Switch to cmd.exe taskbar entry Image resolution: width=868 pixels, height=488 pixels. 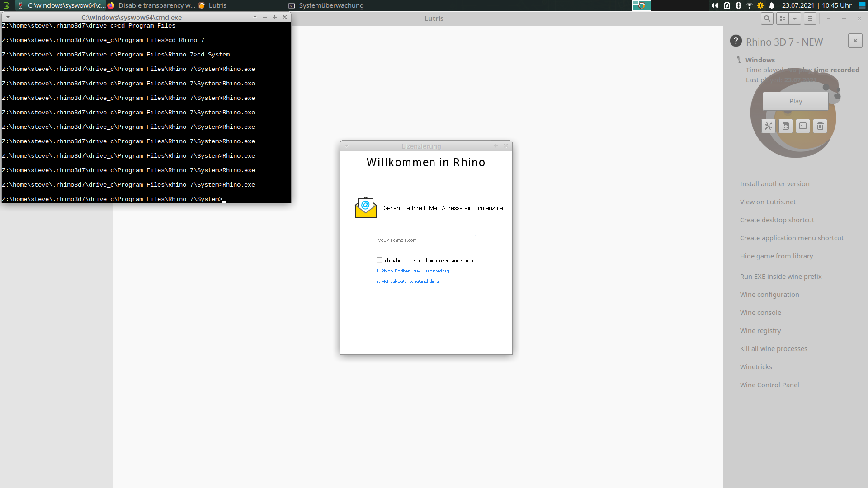61,5
